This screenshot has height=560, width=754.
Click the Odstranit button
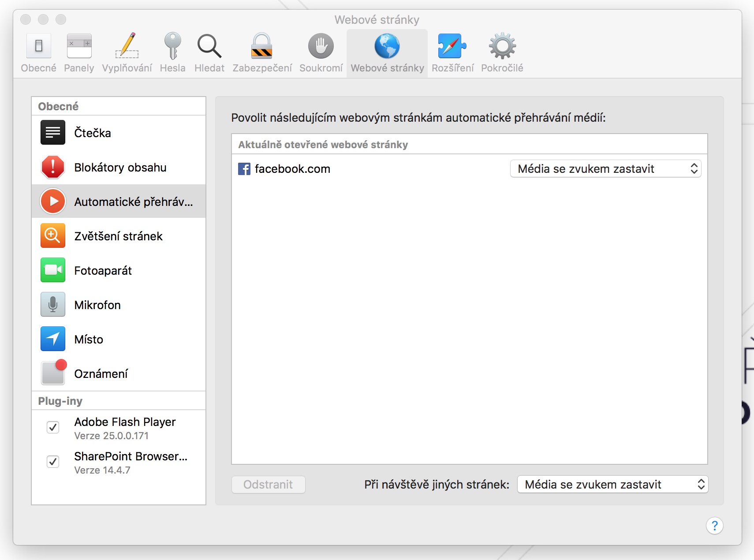tap(269, 485)
